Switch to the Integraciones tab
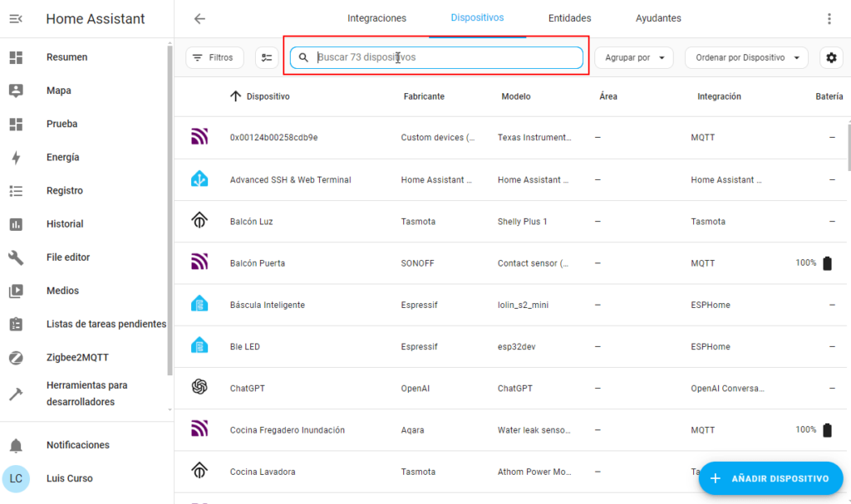The image size is (851, 504). point(376,18)
